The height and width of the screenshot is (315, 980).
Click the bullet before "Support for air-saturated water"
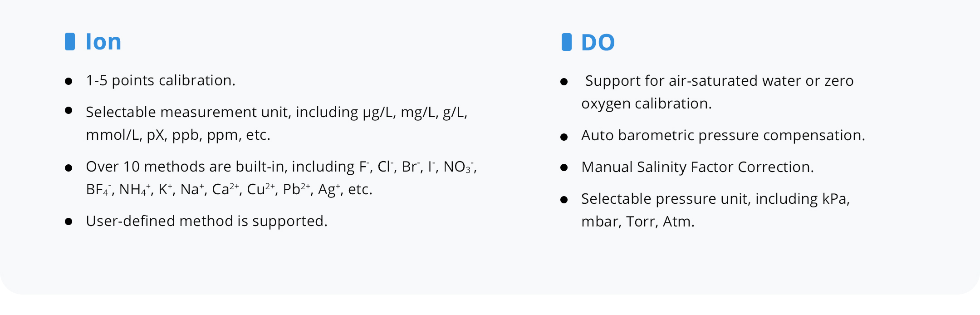564,82
